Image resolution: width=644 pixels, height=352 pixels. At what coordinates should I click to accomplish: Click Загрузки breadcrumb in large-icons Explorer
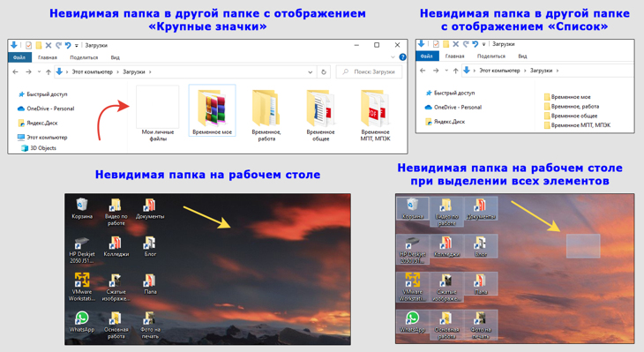(x=134, y=71)
